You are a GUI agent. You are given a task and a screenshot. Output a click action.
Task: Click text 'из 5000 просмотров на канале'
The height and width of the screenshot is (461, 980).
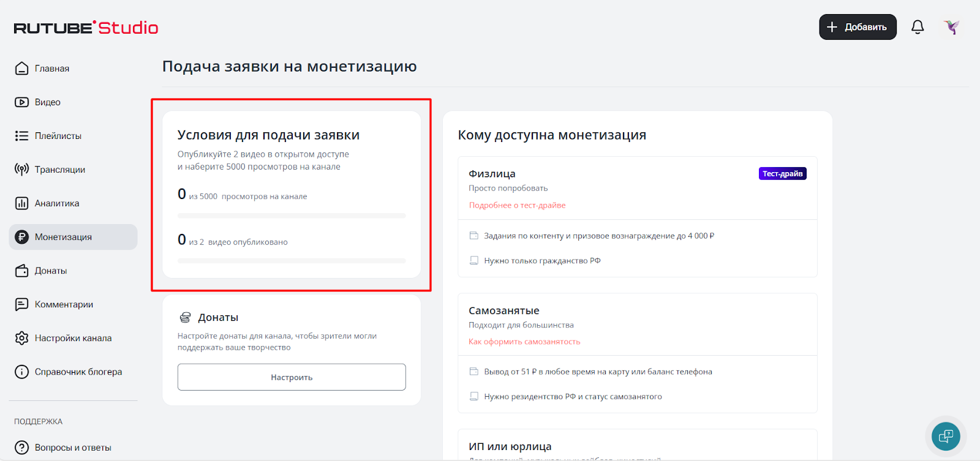coord(248,197)
